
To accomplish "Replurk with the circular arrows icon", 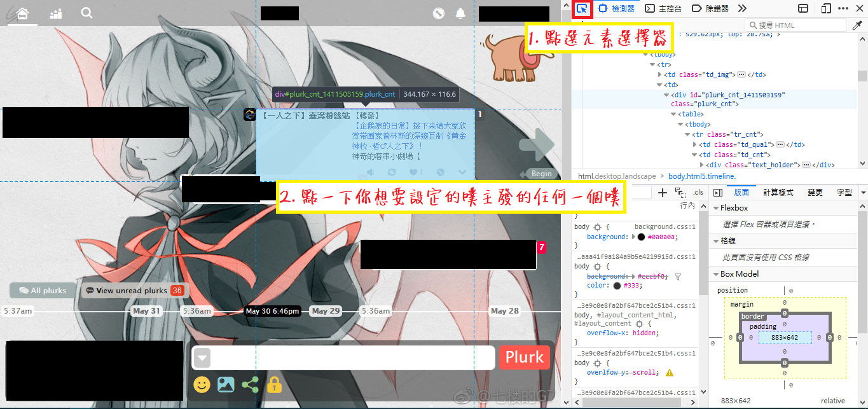I will (x=390, y=172).
